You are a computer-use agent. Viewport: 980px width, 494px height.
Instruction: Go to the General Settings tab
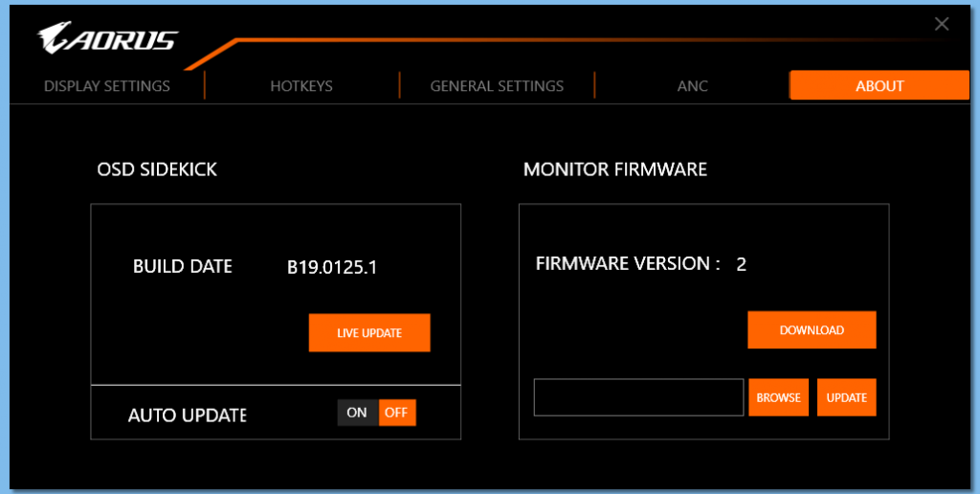[x=497, y=86]
